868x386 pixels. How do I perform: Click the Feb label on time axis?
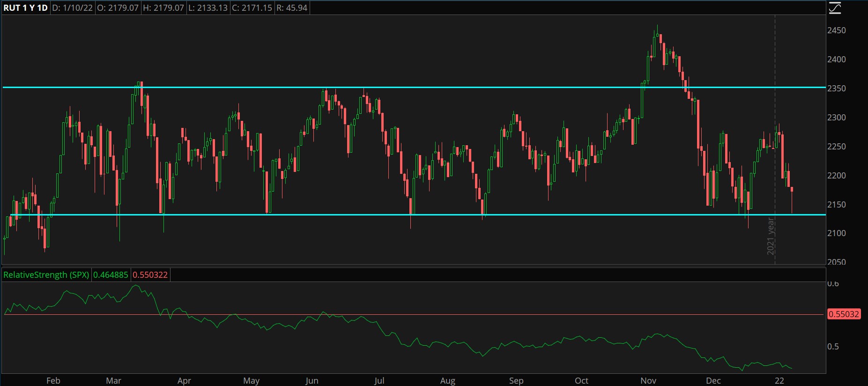tap(53, 381)
